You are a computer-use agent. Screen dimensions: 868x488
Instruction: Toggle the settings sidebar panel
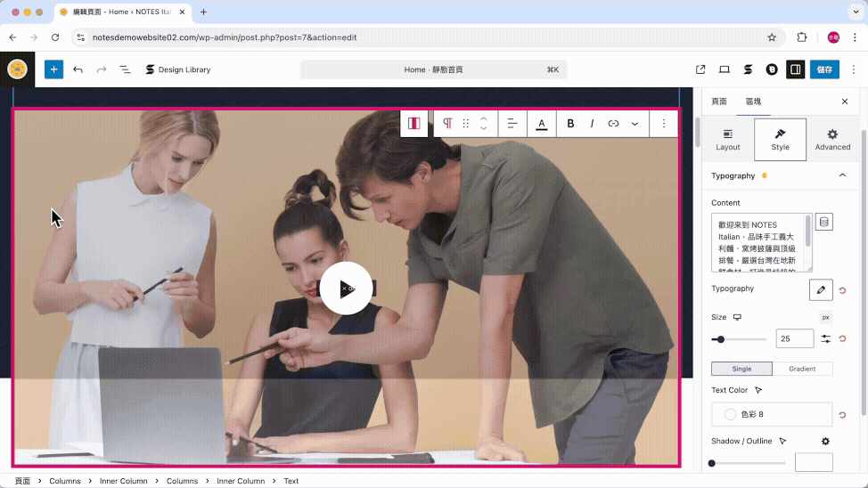[795, 69]
